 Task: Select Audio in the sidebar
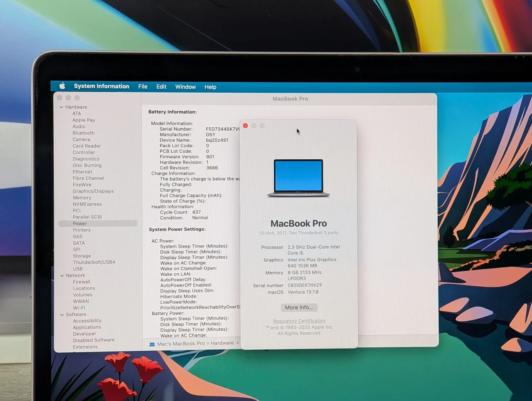79,126
